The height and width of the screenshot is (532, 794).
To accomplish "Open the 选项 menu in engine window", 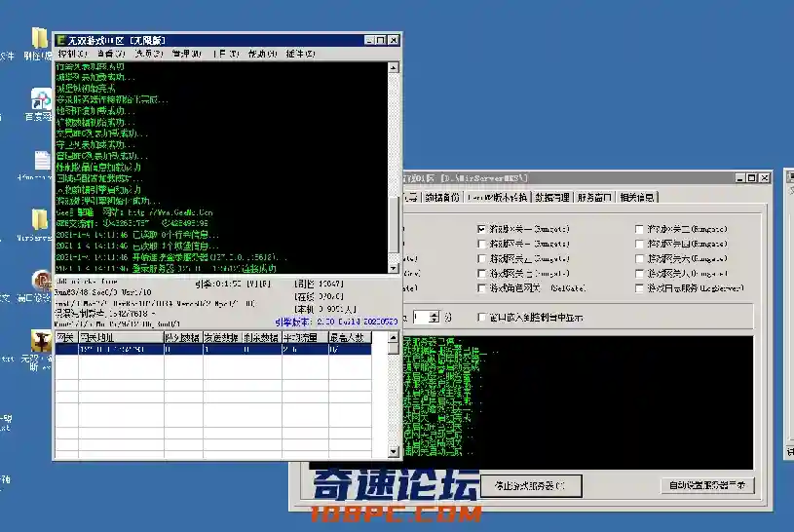I will tap(149, 54).
